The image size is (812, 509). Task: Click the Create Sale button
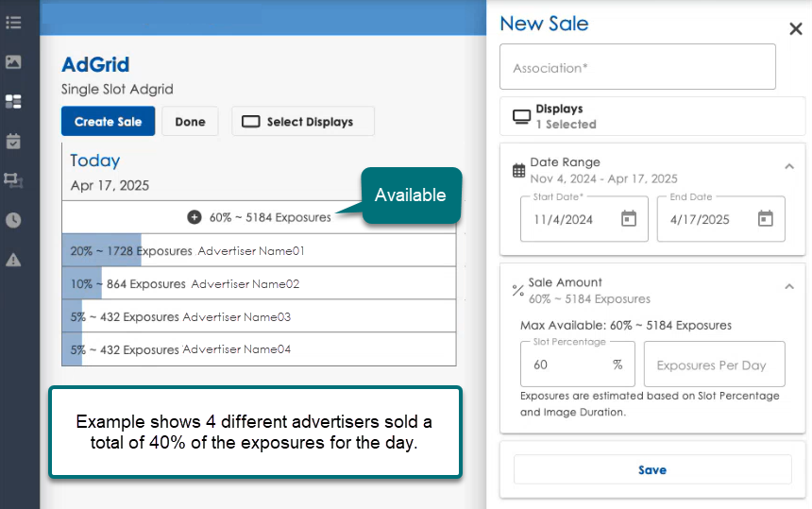pos(108,122)
